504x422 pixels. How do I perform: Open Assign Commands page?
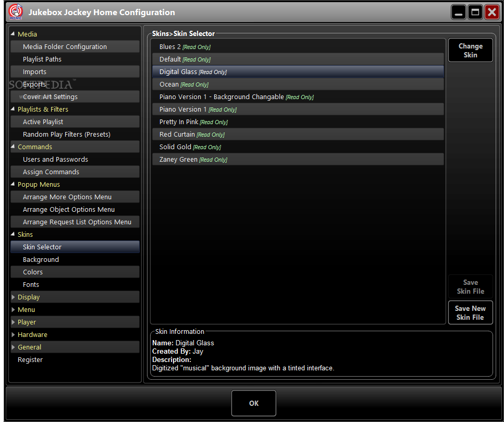[x=75, y=172]
